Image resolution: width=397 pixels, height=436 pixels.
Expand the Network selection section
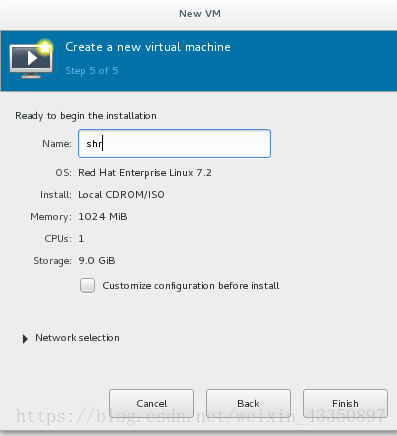pos(25,339)
